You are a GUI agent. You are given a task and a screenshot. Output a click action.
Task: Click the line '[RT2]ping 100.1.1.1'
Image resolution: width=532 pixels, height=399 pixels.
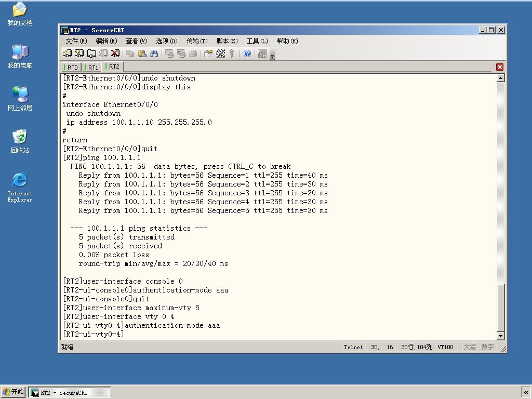[x=101, y=157]
